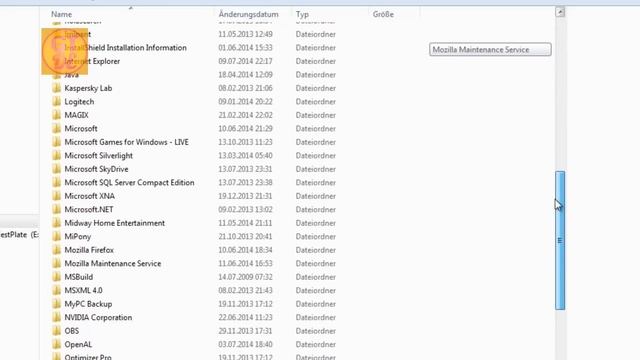Select the Microsoft XNA folder icon

click(57, 196)
